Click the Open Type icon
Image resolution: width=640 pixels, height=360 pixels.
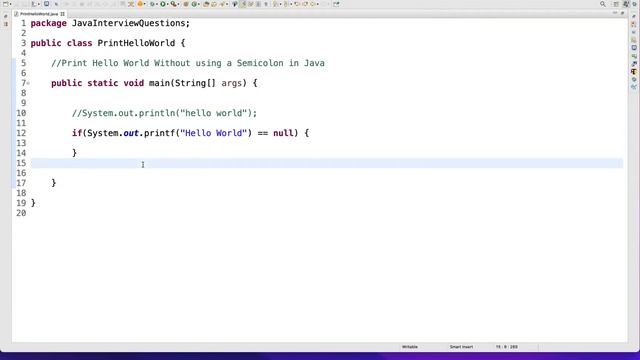(x=206, y=4)
